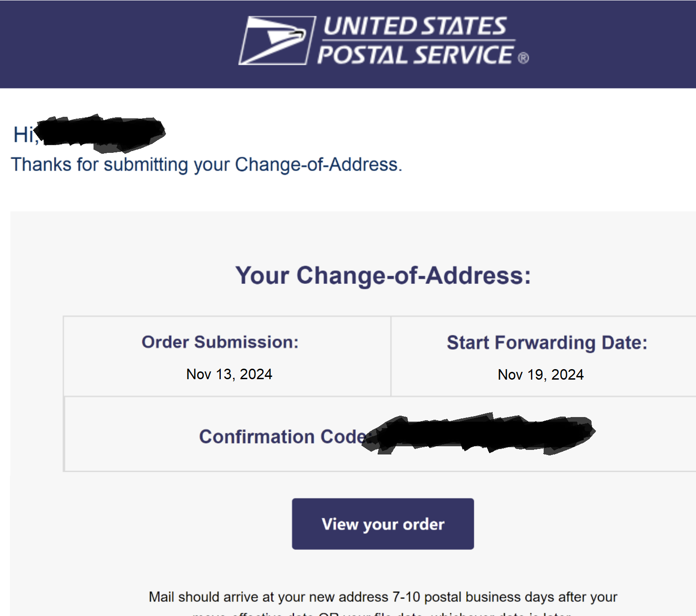Click the word STATES in the header
Screen dimensions: 696x616
[464, 26]
